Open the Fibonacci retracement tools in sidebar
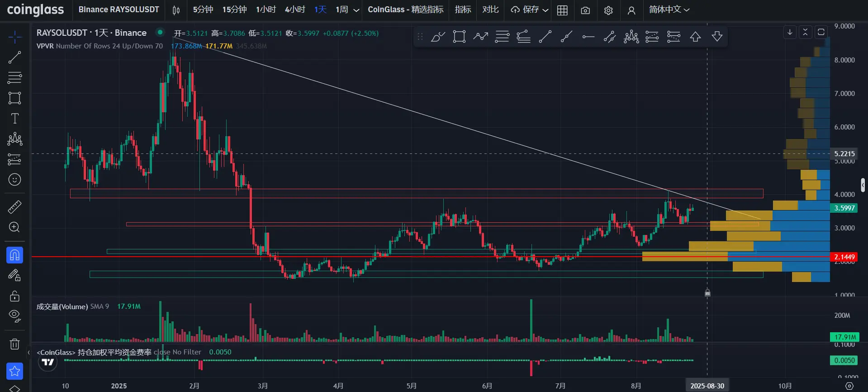This screenshot has width=868, height=392. tap(14, 78)
